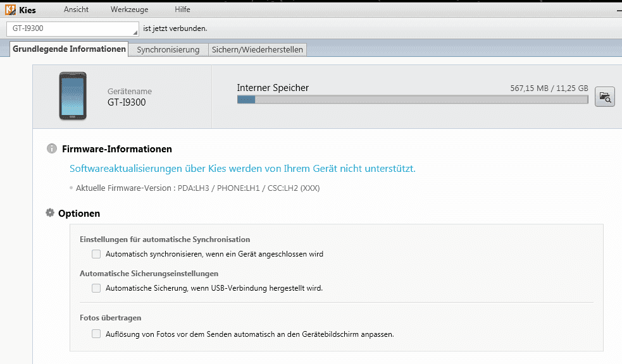The image size is (622, 364).
Task: Click the GT-I9300 phone image
Action: click(73, 96)
